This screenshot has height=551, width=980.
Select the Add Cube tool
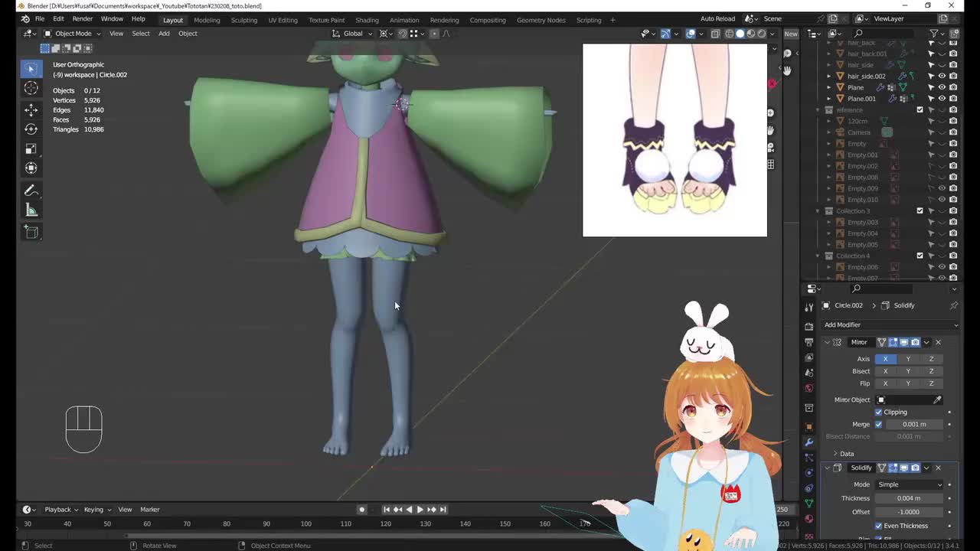point(31,232)
